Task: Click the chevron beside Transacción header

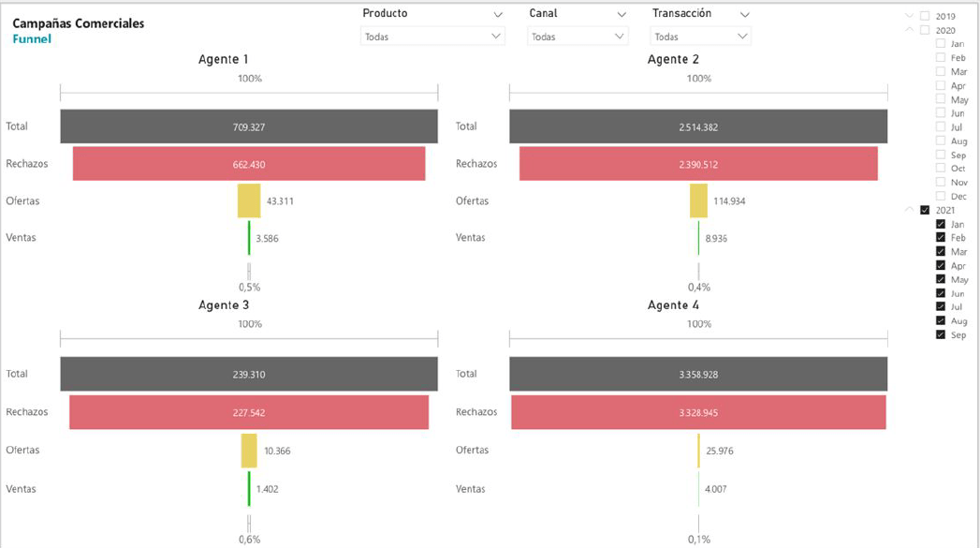Action: point(745,15)
